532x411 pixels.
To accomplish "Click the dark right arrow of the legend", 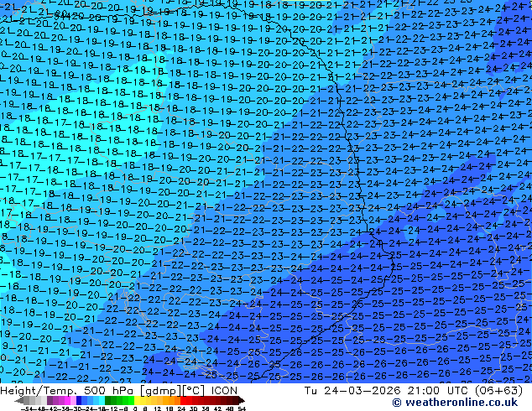I will coord(242,400).
